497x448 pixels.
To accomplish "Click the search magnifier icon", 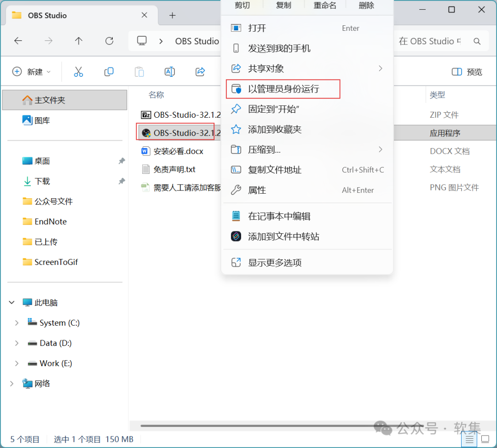I will (477, 41).
